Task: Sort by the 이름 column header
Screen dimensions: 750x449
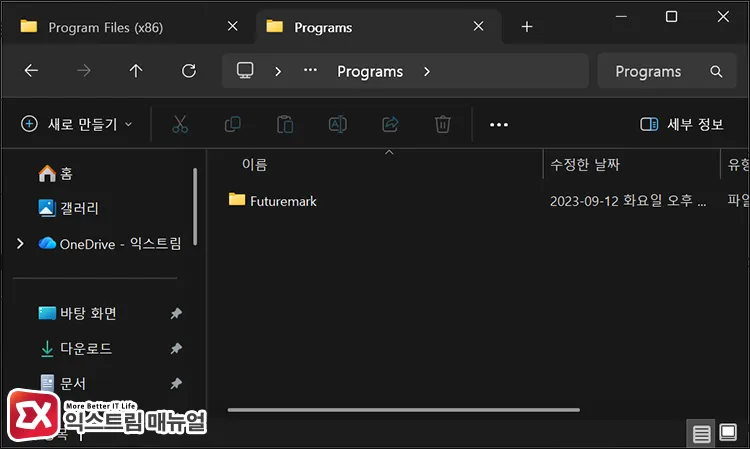Action: 254,164
